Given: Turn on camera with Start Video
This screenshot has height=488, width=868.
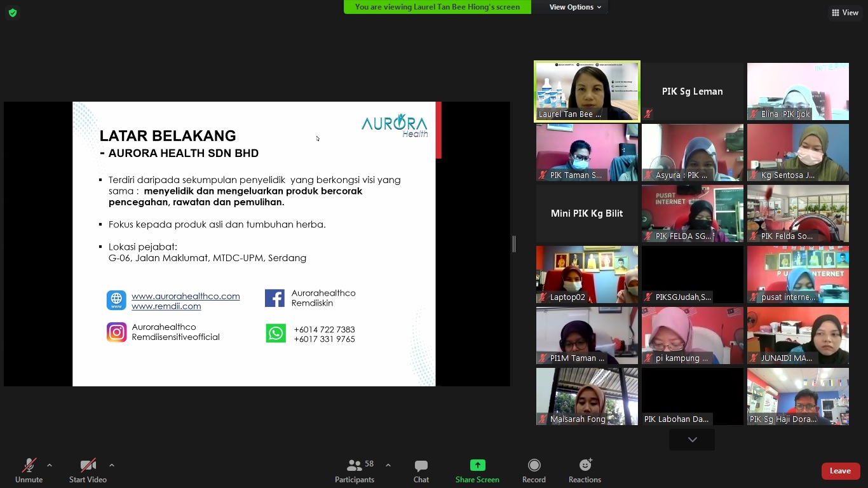Looking at the screenshot, I should coord(88,471).
